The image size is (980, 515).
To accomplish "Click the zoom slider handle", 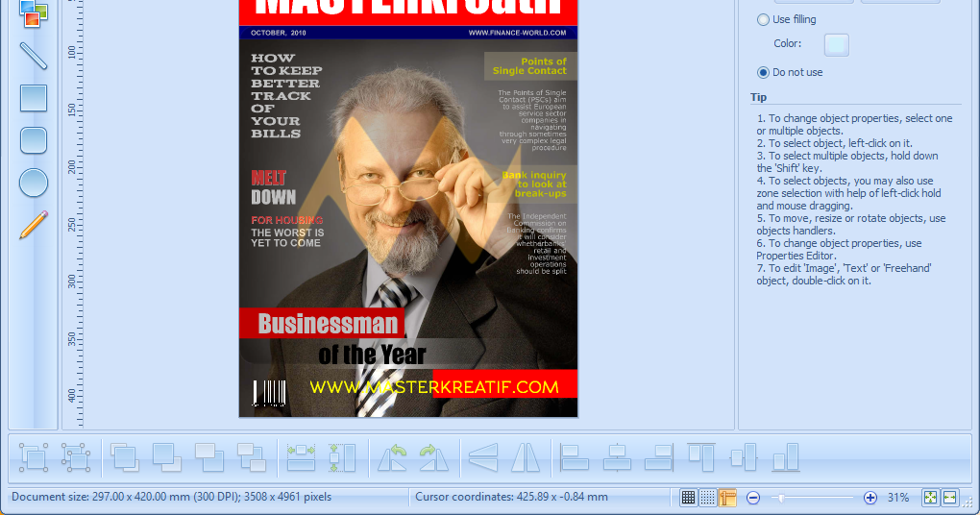I will click(780, 498).
